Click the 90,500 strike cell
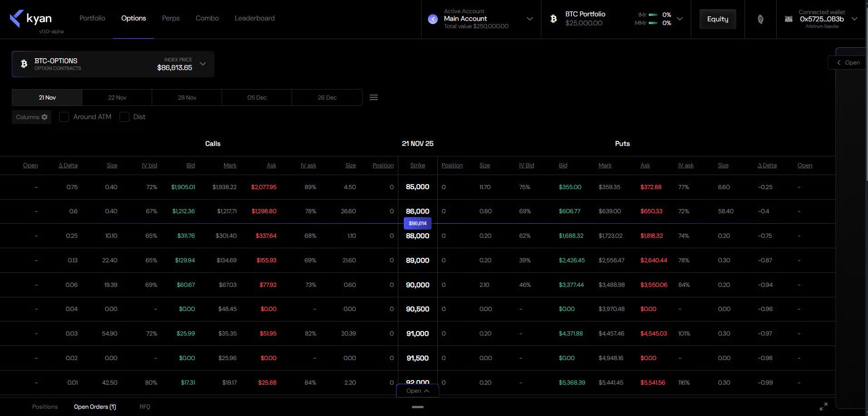Image resolution: width=868 pixels, height=416 pixels. (417, 309)
